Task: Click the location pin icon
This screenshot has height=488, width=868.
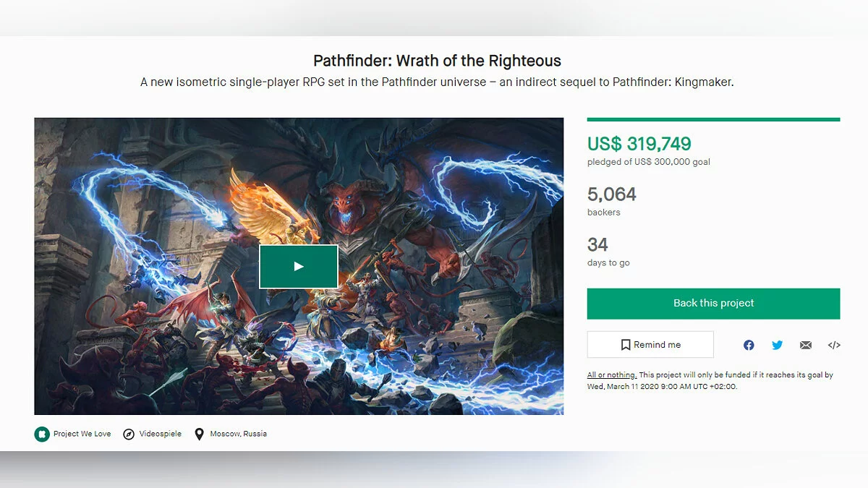Action: (x=199, y=434)
